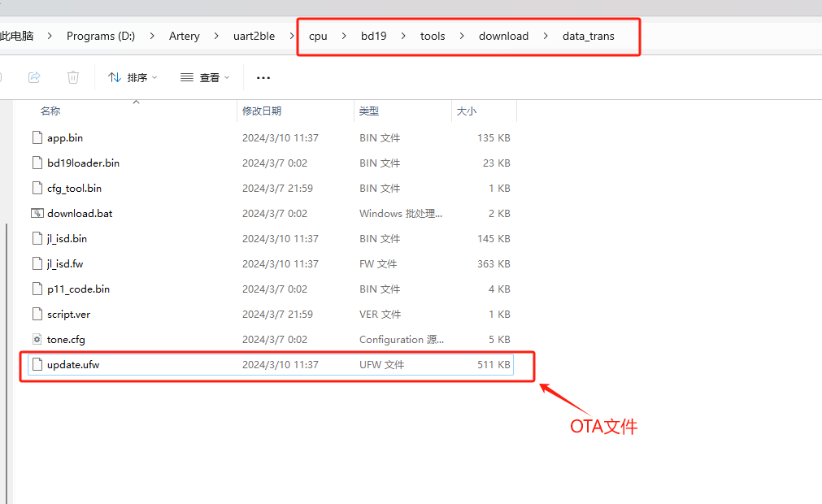Expand the chevron after bd19
822x504 pixels.
(403, 36)
